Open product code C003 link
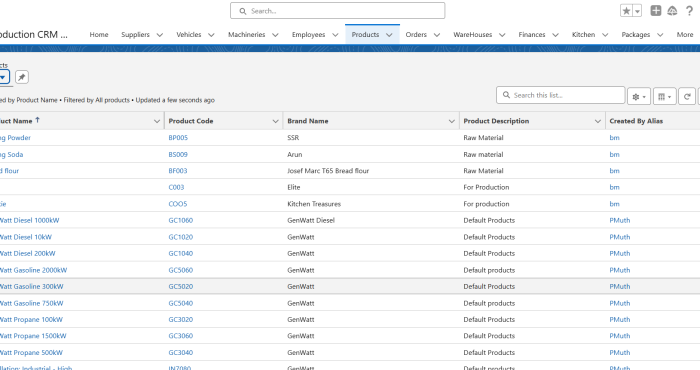Screen dimensions: 700x370 [176, 187]
